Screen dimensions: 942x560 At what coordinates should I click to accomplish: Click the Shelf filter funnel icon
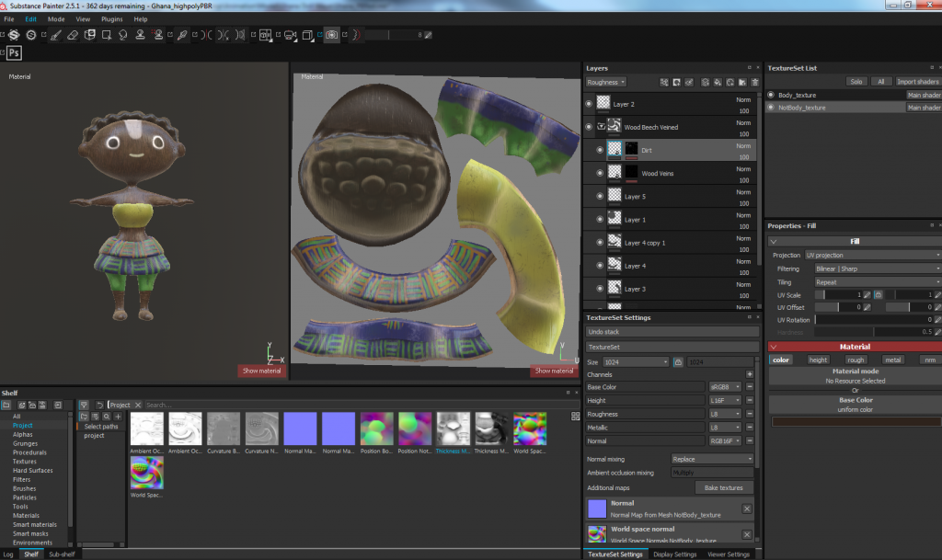point(84,406)
